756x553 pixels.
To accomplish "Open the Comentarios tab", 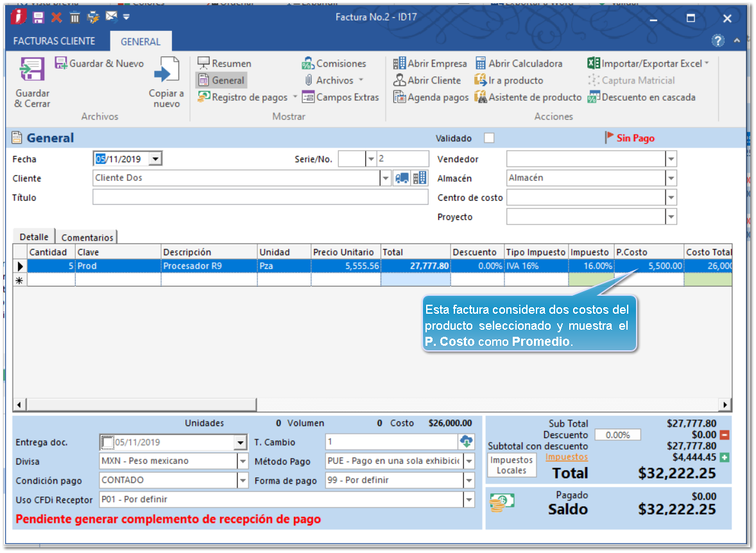I will click(x=87, y=237).
